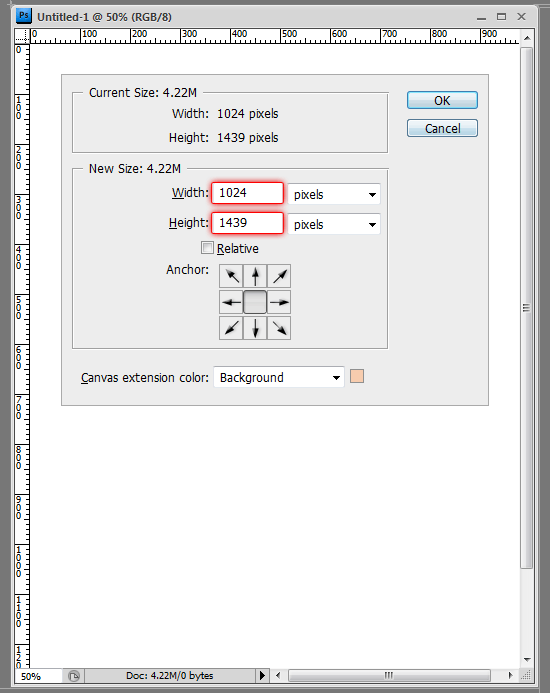550x693 pixels.
Task: Set anchor to middle-left arrow
Action: click(x=231, y=302)
